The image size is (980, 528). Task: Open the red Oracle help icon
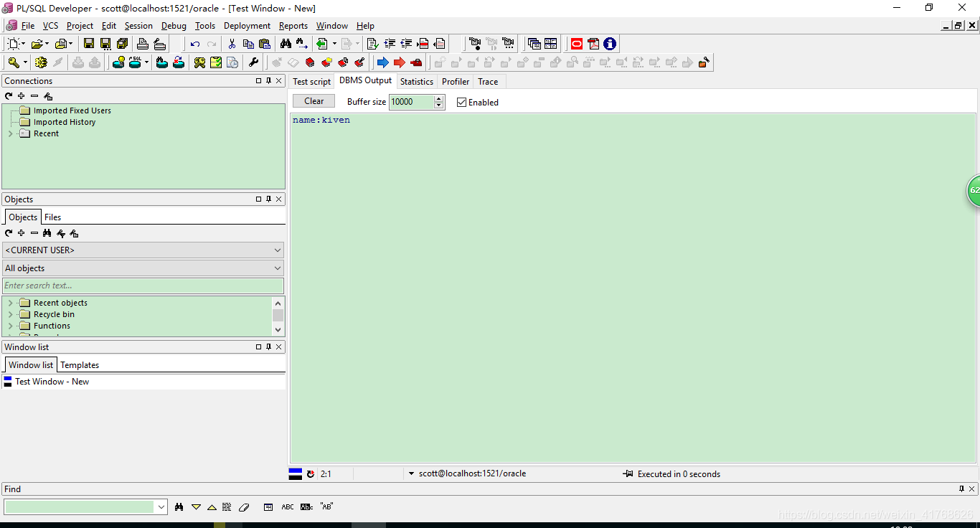(576, 44)
